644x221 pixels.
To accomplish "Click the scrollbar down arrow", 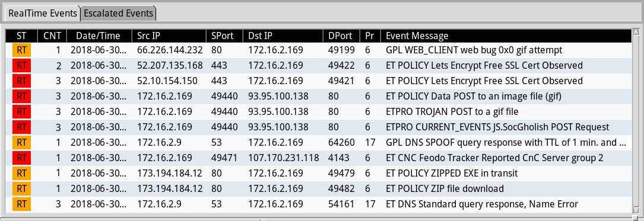I will coord(636,210).
